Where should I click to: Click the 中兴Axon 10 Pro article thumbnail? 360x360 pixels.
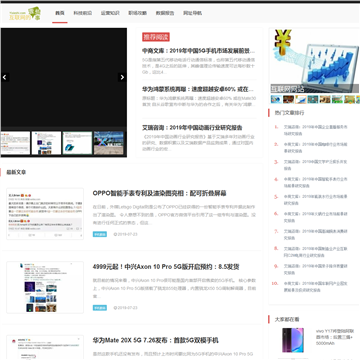(x=45, y=287)
